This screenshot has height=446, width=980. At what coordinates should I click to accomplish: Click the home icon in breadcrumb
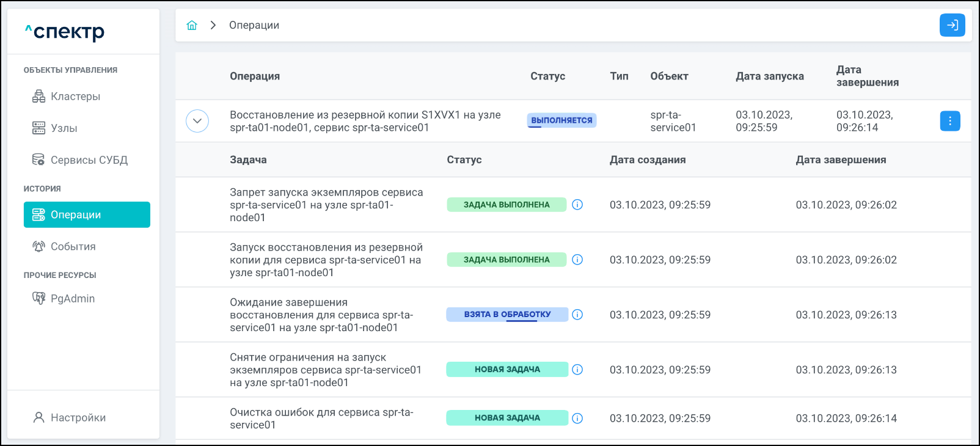pos(192,25)
